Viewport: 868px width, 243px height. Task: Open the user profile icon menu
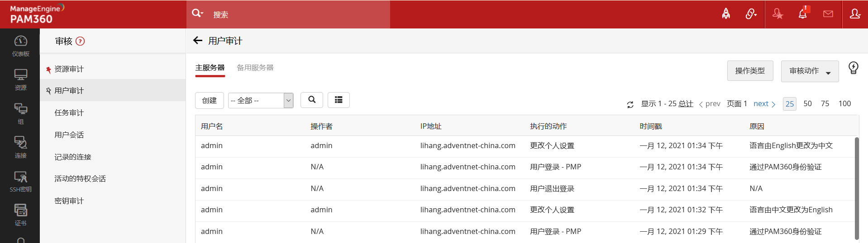tap(855, 14)
